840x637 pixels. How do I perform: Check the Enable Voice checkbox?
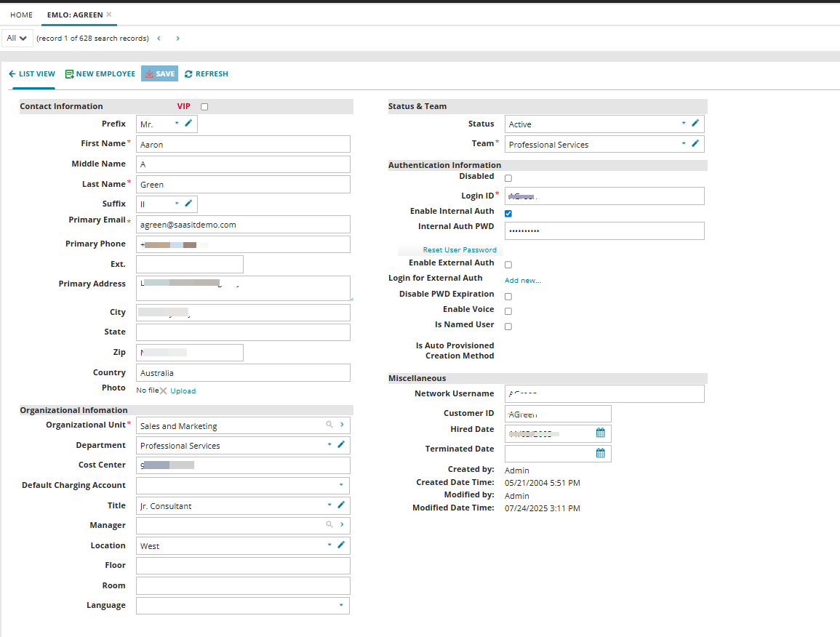pos(508,311)
